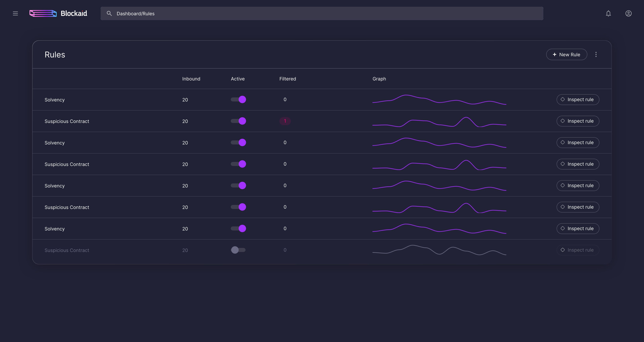Image resolution: width=644 pixels, height=342 pixels.
Task: Click target icon in first Inspect rule
Action: (562, 99)
